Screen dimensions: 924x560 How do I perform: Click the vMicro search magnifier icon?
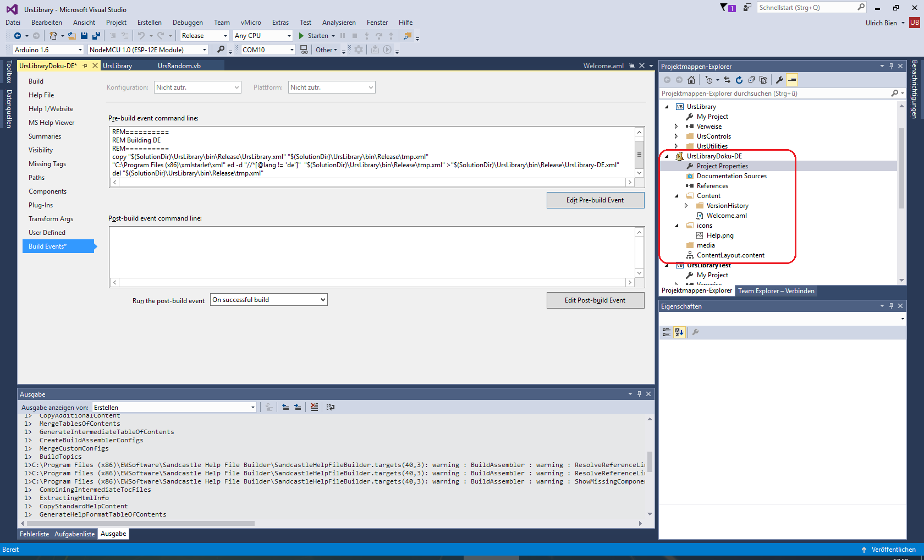221,50
